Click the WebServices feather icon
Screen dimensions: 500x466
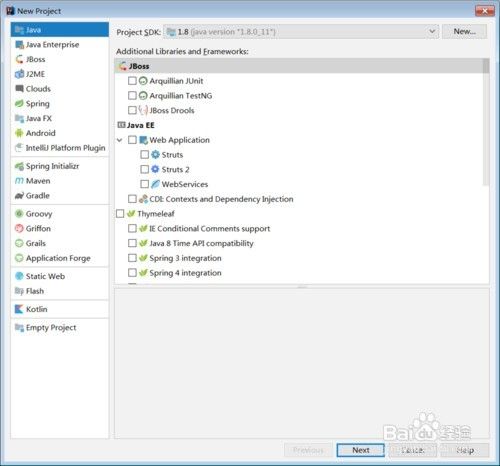point(155,184)
